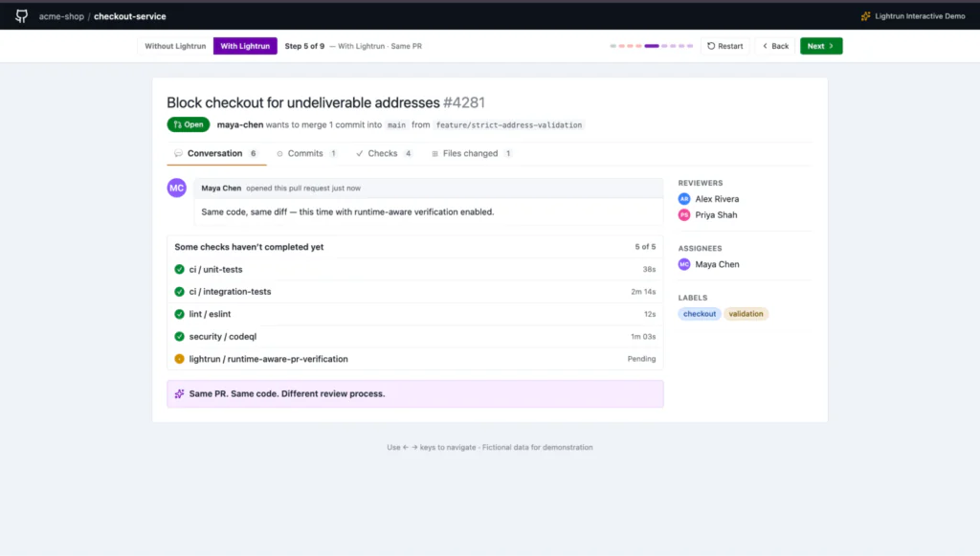Image resolution: width=980 pixels, height=556 pixels.
Task: Open the lint / eslint check row
Action: point(415,314)
